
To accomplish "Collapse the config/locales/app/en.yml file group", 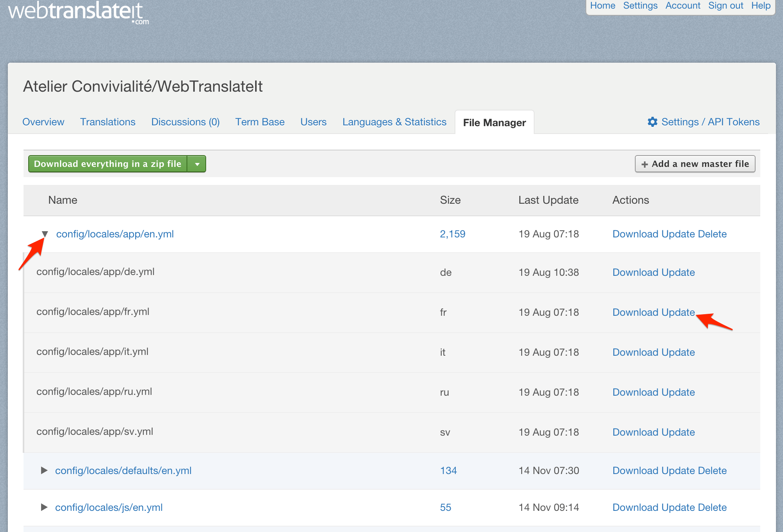I will pos(45,234).
